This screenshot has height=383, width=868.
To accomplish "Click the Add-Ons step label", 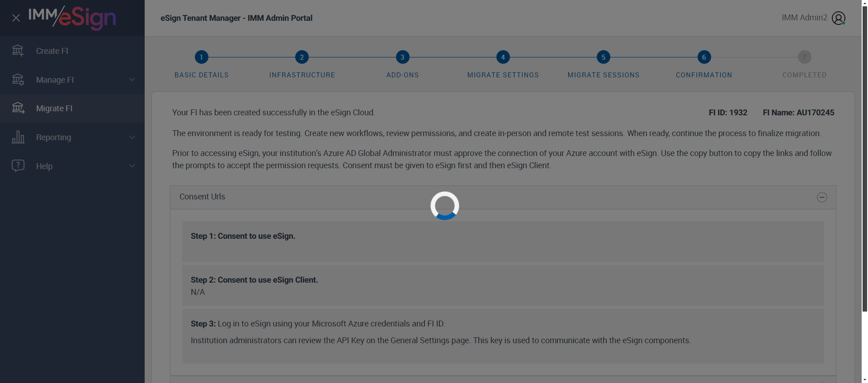I will pos(402,75).
